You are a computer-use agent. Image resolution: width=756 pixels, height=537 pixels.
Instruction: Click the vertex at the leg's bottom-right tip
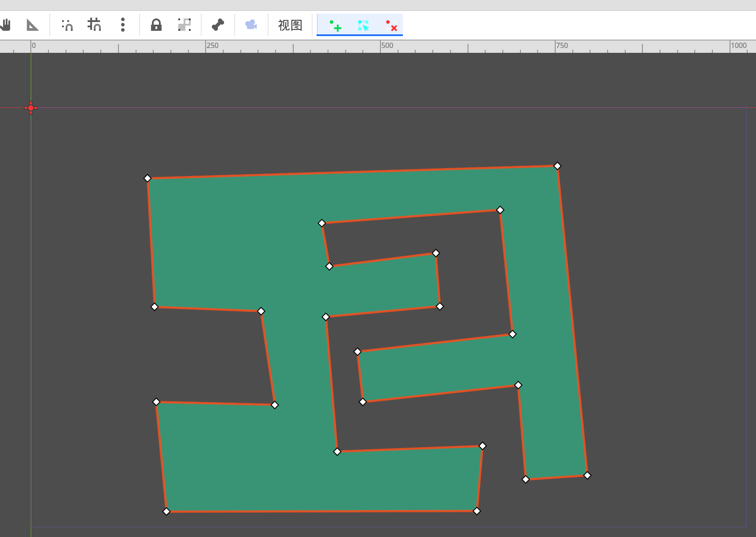[587, 475]
